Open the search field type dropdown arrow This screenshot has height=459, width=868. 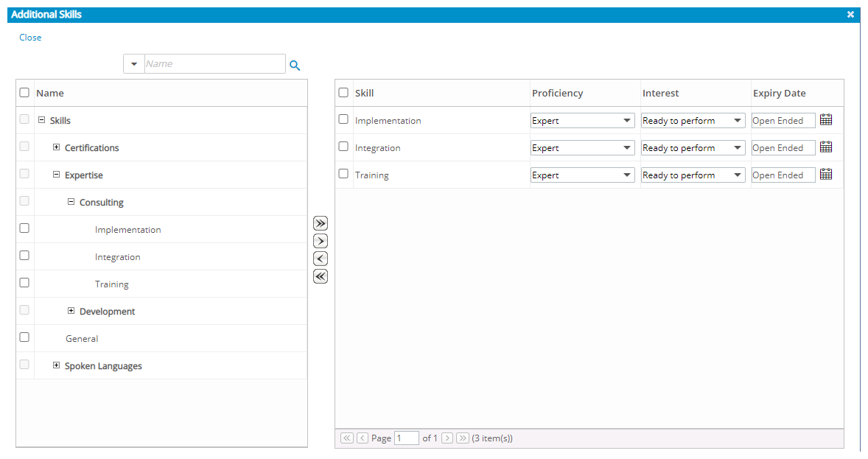pyautogui.click(x=134, y=64)
